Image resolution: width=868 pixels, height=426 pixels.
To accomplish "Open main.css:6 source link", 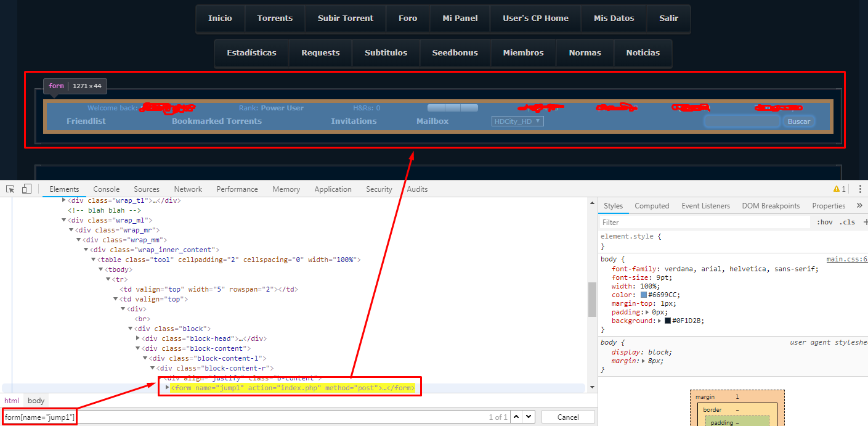I will tap(847, 260).
